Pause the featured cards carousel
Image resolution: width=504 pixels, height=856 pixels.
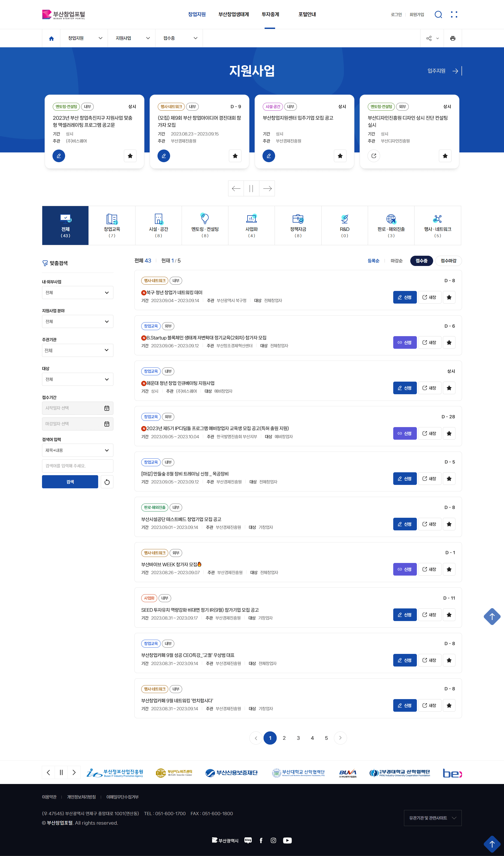[251, 188]
